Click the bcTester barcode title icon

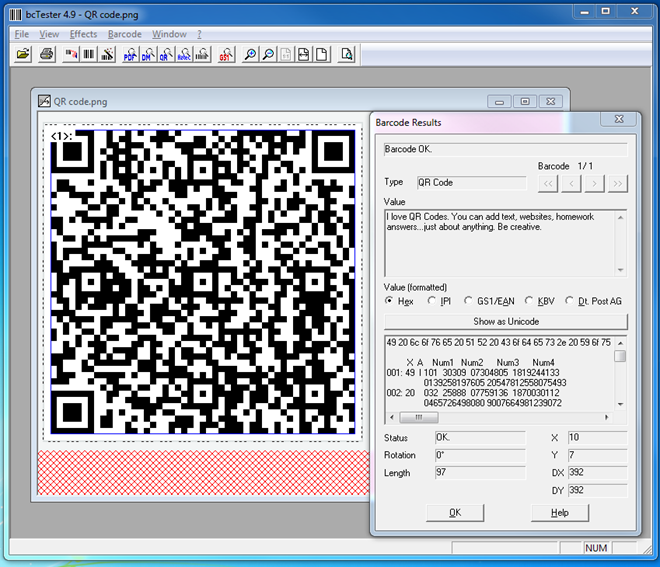point(16,15)
